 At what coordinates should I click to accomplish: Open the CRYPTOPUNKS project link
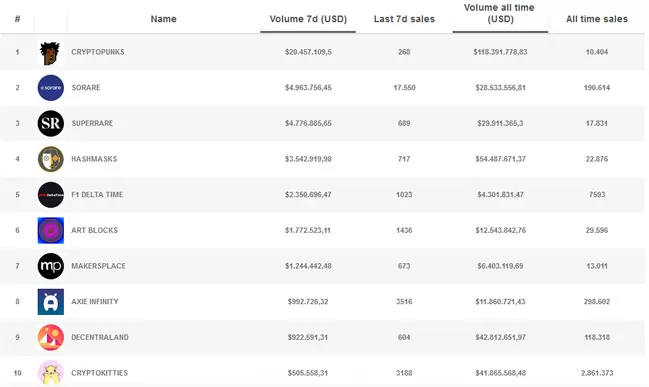click(98, 52)
